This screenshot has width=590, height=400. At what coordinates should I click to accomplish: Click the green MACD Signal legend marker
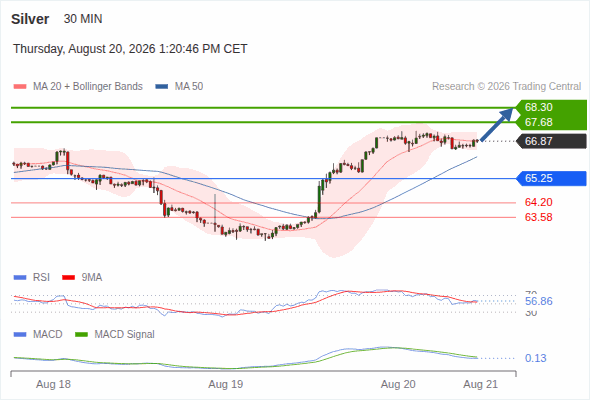coord(81,335)
